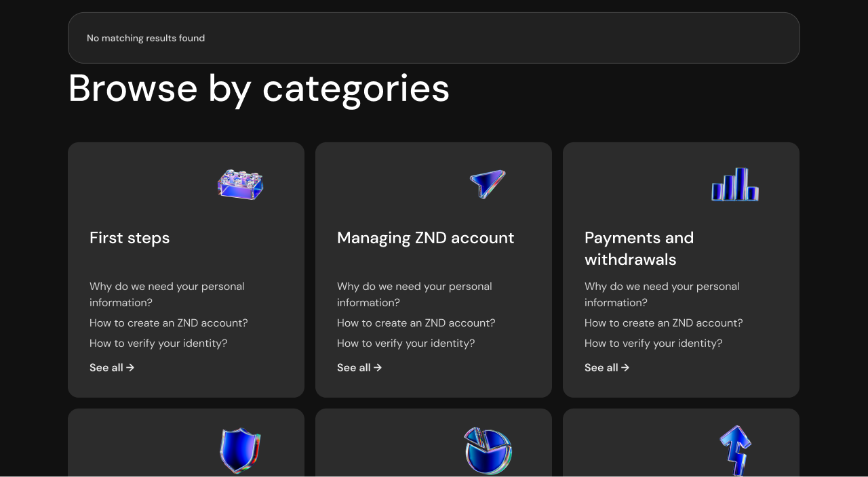Click the blue upward arrow icon
This screenshot has width=868, height=477.
(x=736, y=451)
